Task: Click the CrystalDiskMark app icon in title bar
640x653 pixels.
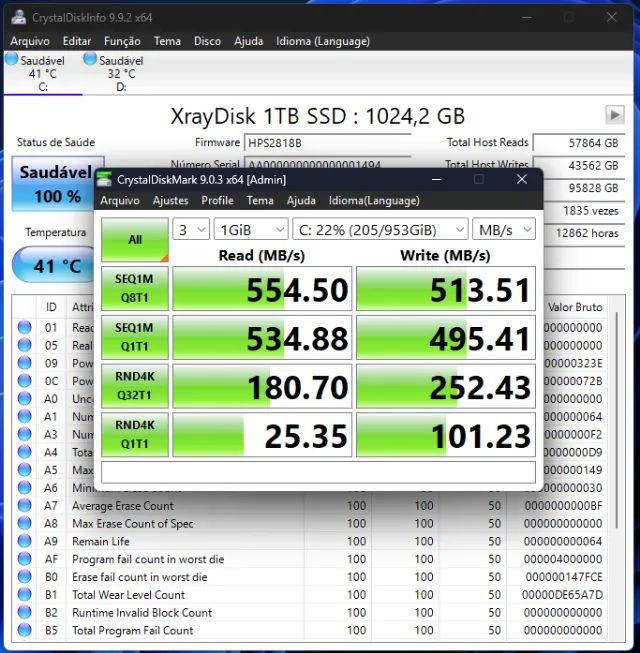Action: pyautogui.click(x=104, y=179)
